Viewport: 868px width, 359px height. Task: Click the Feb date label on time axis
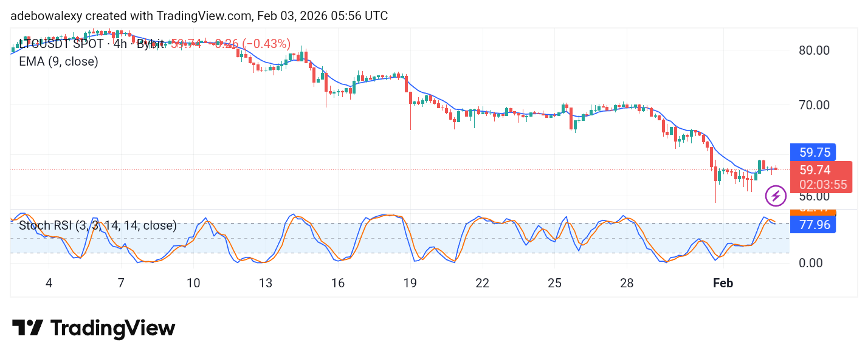[723, 283]
